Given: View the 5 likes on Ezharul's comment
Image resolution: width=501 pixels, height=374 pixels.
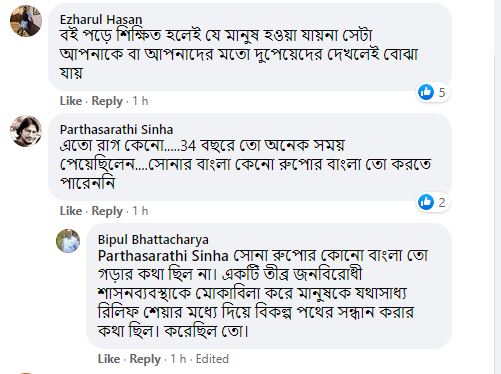Looking at the screenshot, I should click(433, 92).
